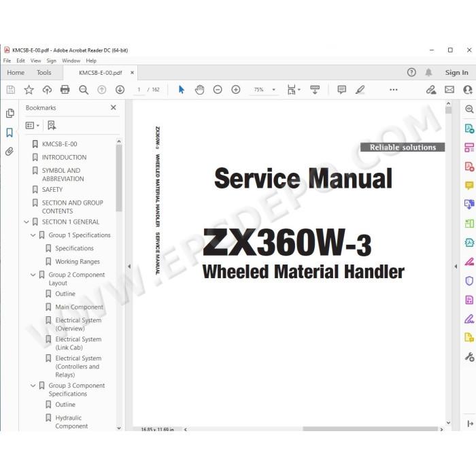Activate the hand pan tool
476x476 pixels.
(199, 90)
